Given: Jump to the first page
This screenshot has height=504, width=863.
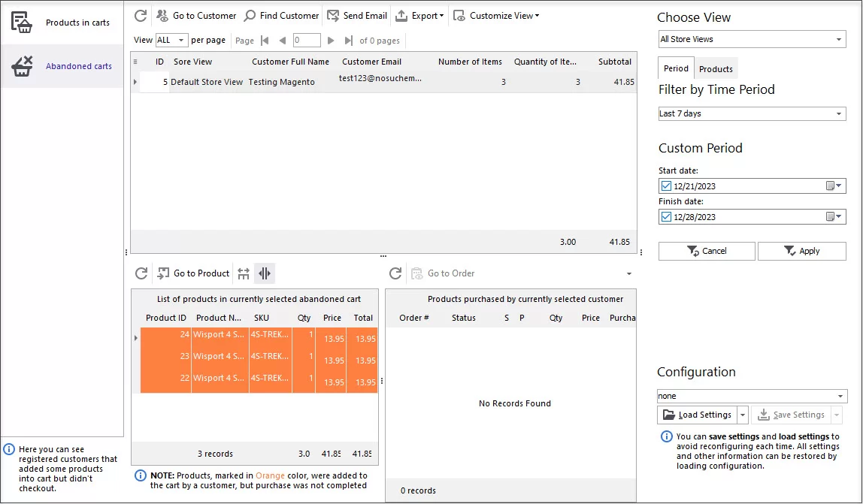Looking at the screenshot, I should tap(265, 40).
